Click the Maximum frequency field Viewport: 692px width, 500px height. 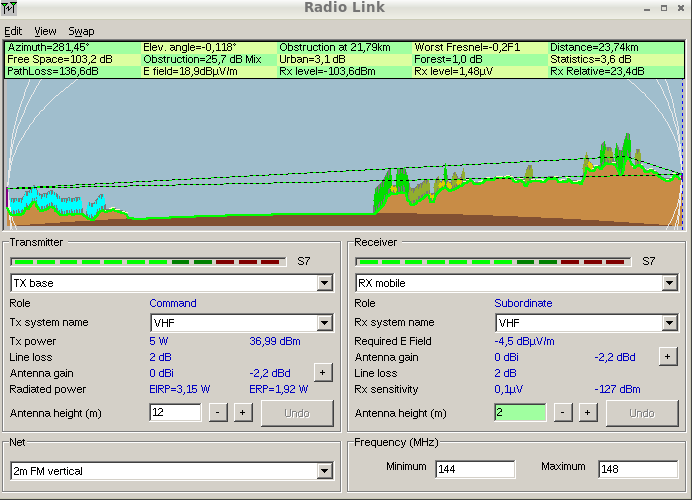[638, 469]
